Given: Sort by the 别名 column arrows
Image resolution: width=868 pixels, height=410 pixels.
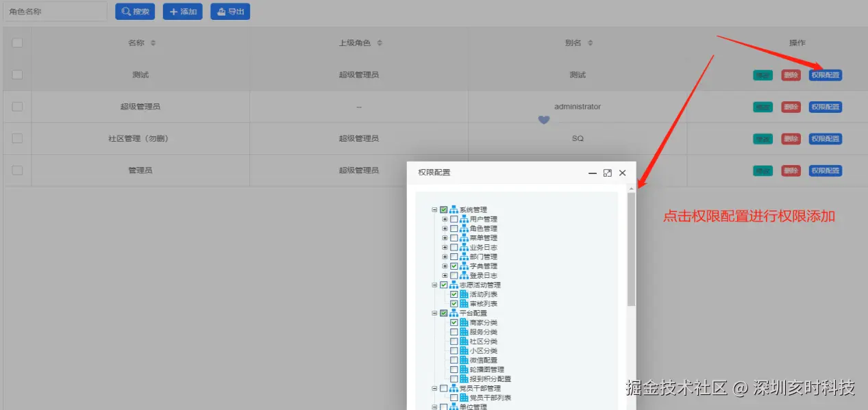Looking at the screenshot, I should [x=590, y=43].
